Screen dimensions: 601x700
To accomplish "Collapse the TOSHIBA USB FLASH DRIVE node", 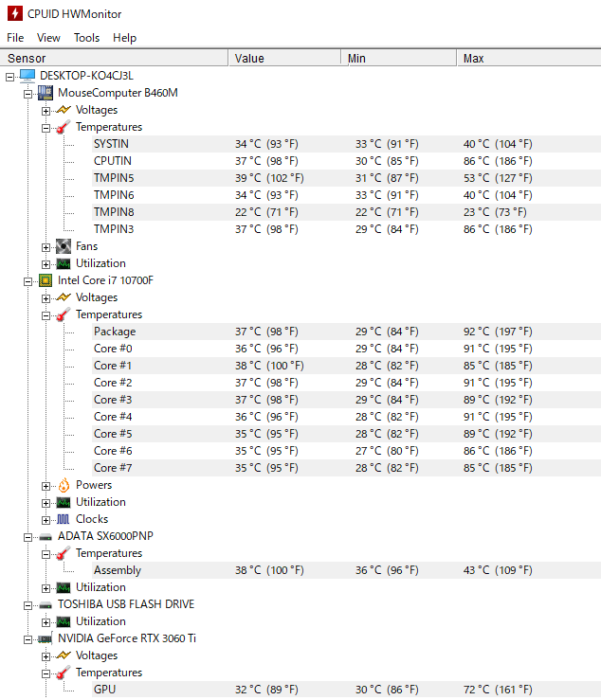I will (27, 605).
